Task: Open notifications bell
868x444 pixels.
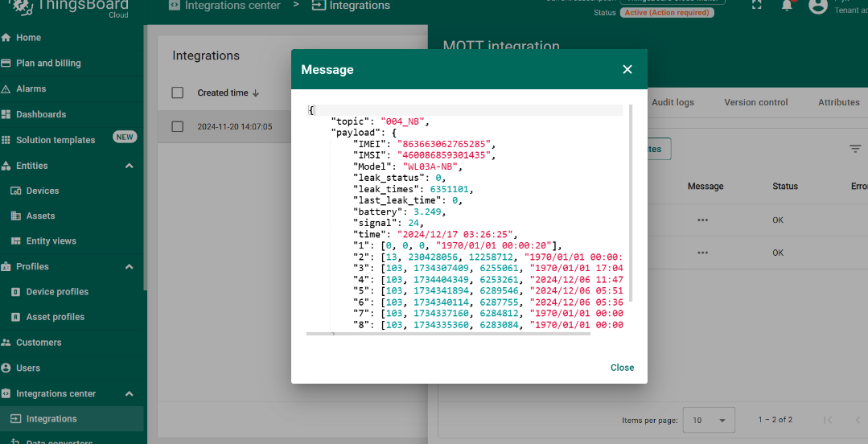Action: (787, 5)
